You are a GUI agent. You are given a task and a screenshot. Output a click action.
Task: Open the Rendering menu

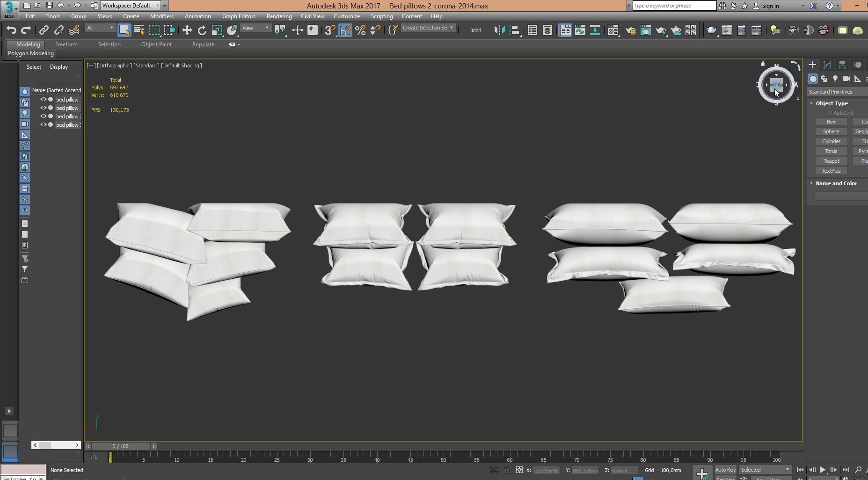pos(279,16)
